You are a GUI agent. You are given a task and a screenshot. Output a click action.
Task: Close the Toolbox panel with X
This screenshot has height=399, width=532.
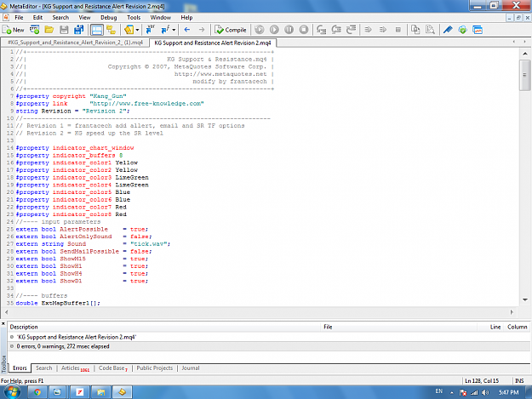click(x=3, y=324)
